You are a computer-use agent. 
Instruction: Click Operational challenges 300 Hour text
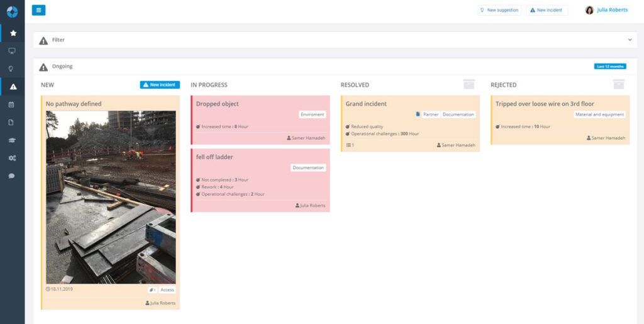click(382, 133)
